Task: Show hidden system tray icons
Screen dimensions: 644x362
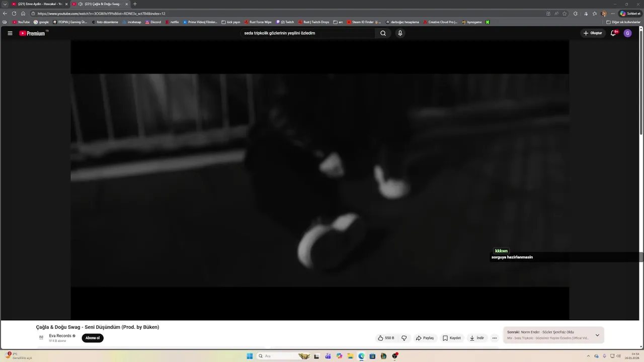Action: pos(588,356)
